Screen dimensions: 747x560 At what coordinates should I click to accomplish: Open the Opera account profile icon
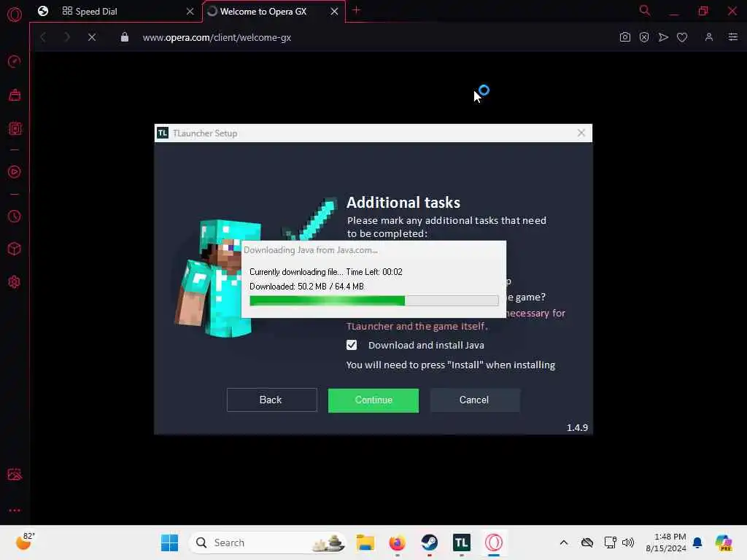click(709, 37)
